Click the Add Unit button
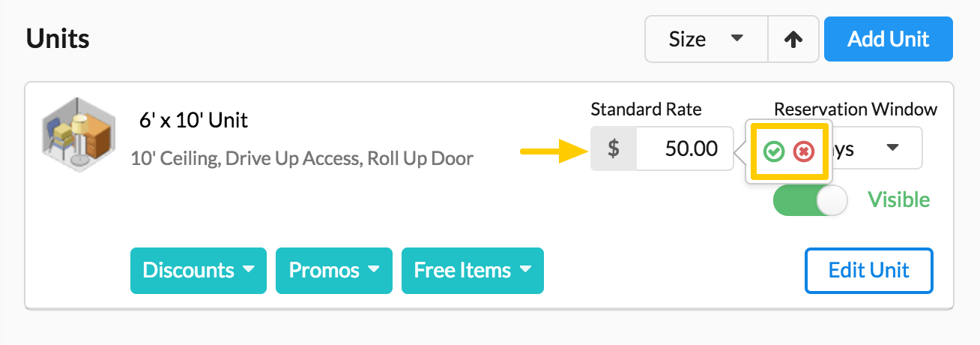The width and height of the screenshot is (980, 345). (x=889, y=39)
